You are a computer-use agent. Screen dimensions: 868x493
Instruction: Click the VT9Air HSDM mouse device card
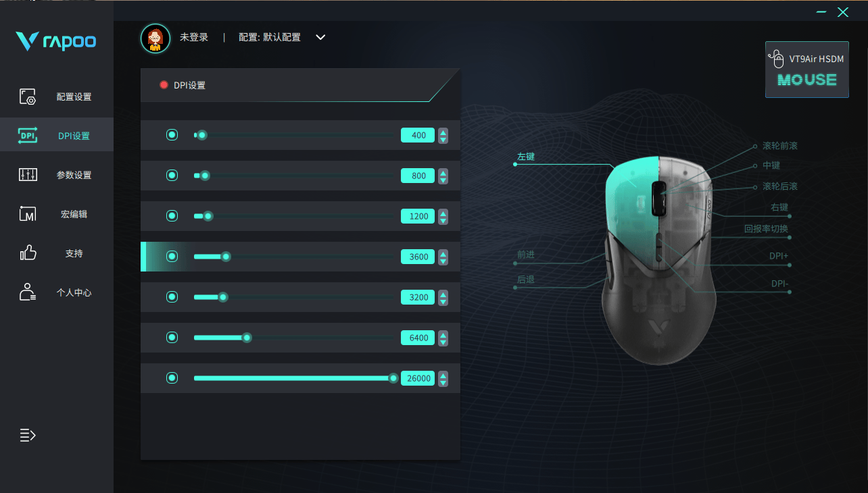[x=806, y=70]
